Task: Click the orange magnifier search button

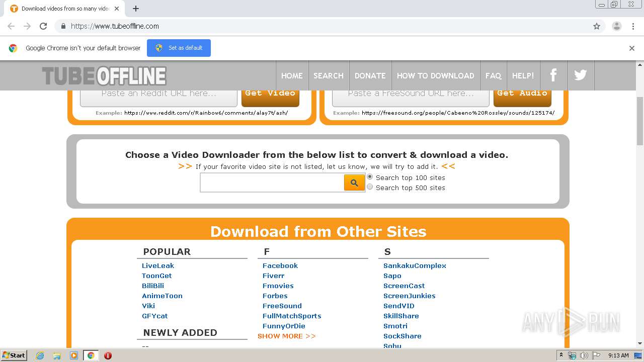Action: tap(354, 183)
